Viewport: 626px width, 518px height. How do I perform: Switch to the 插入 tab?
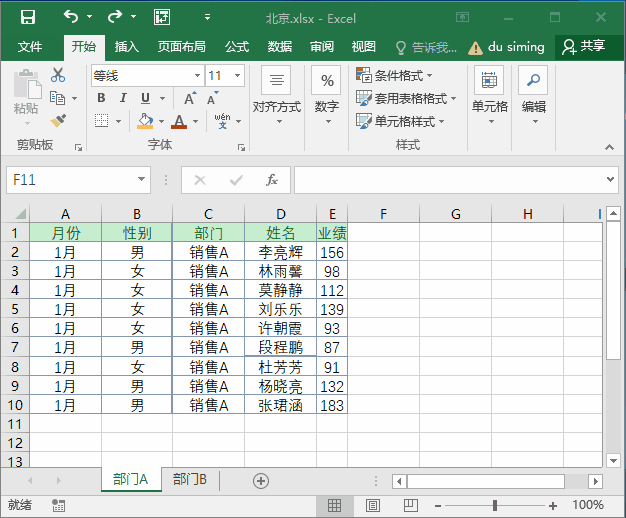(x=127, y=47)
